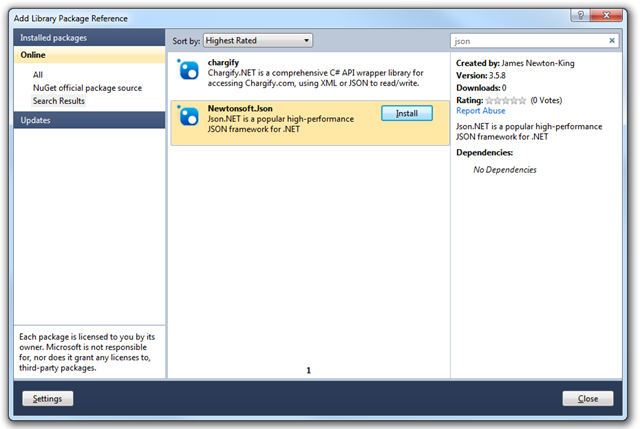This screenshot has width=640, height=429.
Task: Clear the search box with the X icon
Action: pyautogui.click(x=612, y=40)
